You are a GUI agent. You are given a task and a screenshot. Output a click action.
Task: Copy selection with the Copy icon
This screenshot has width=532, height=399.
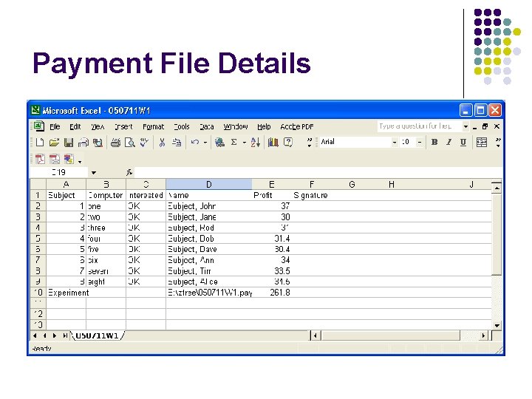(x=177, y=143)
